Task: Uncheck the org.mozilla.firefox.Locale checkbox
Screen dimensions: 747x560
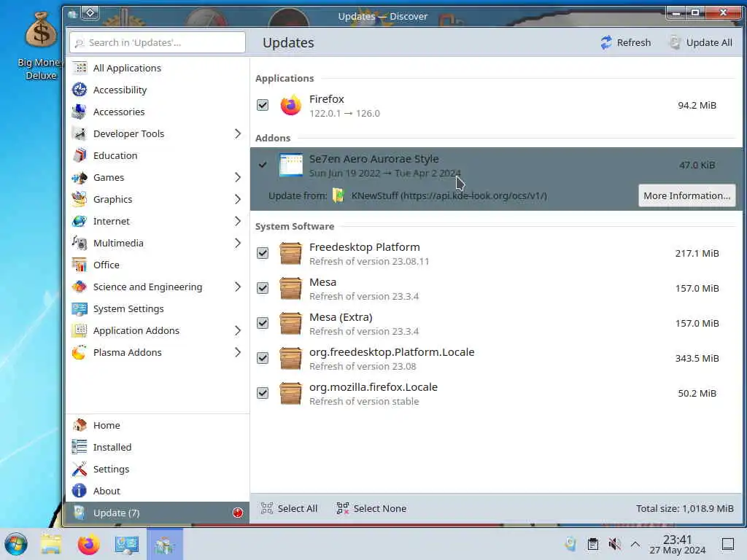Action: click(x=263, y=393)
